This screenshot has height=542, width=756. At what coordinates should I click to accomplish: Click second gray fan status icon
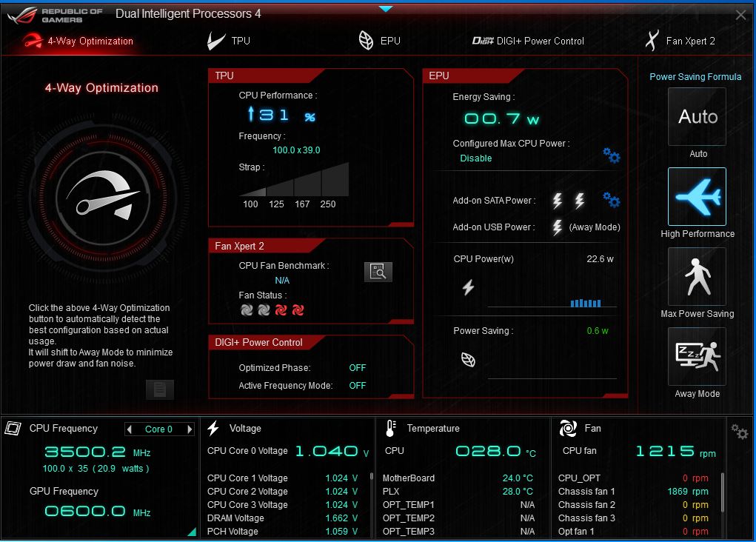(264, 310)
